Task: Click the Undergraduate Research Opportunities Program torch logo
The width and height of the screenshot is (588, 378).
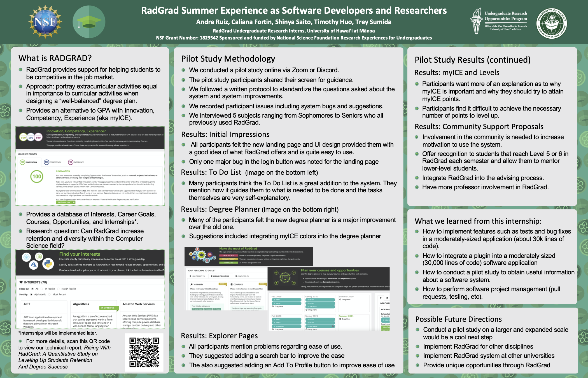Action: (476, 21)
